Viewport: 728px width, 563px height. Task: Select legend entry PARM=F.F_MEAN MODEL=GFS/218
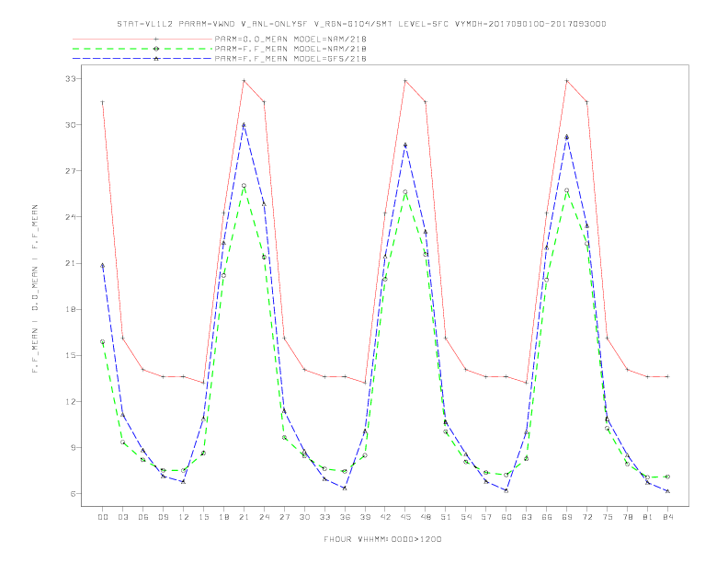(x=290, y=59)
